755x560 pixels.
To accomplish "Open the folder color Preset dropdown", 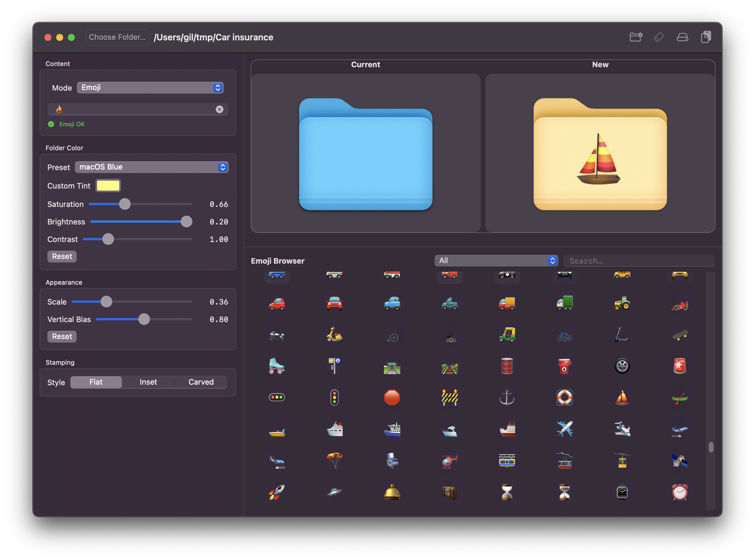I will [151, 167].
